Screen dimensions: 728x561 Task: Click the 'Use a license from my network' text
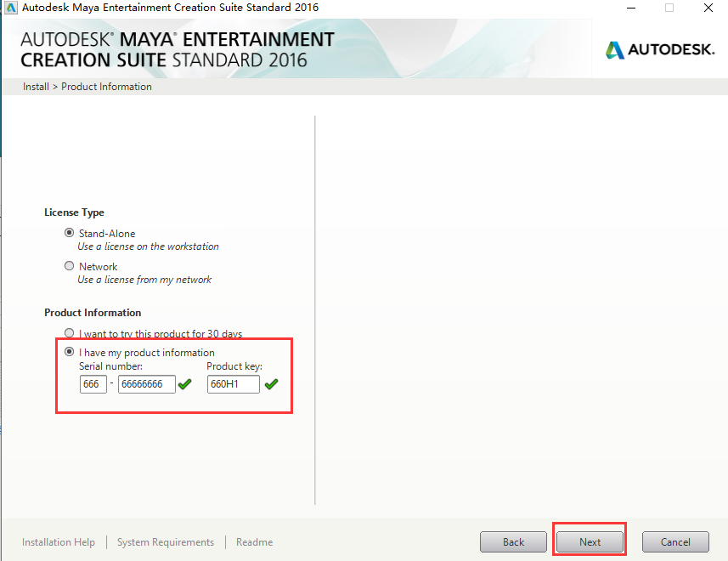(x=144, y=280)
